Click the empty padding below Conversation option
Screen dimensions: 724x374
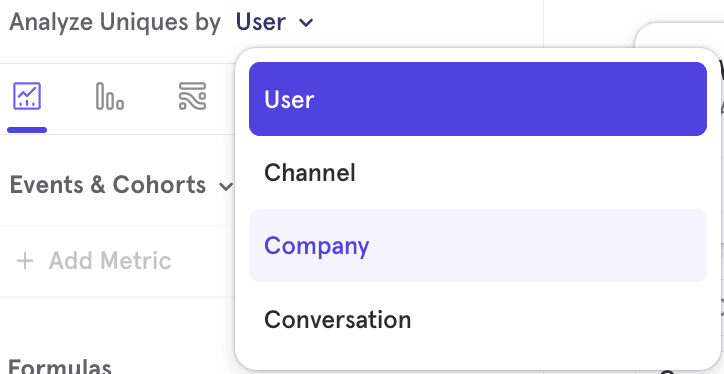tap(478, 362)
